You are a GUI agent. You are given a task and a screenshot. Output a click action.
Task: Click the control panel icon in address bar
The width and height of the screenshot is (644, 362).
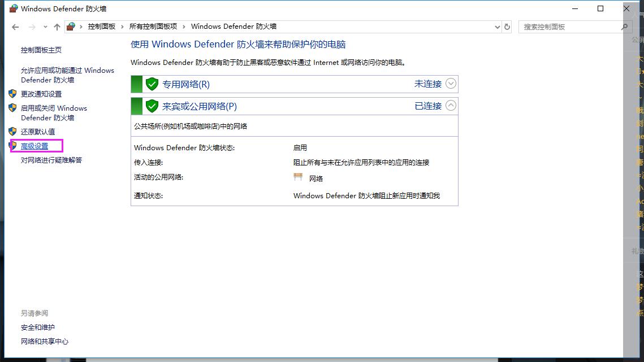pyautogui.click(x=71, y=27)
